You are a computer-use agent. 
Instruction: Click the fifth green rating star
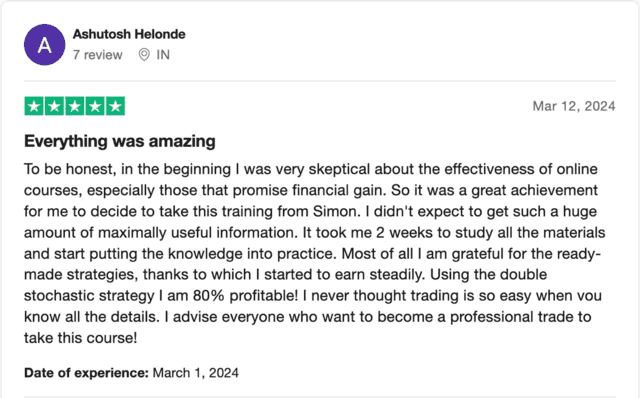tap(116, 106)
